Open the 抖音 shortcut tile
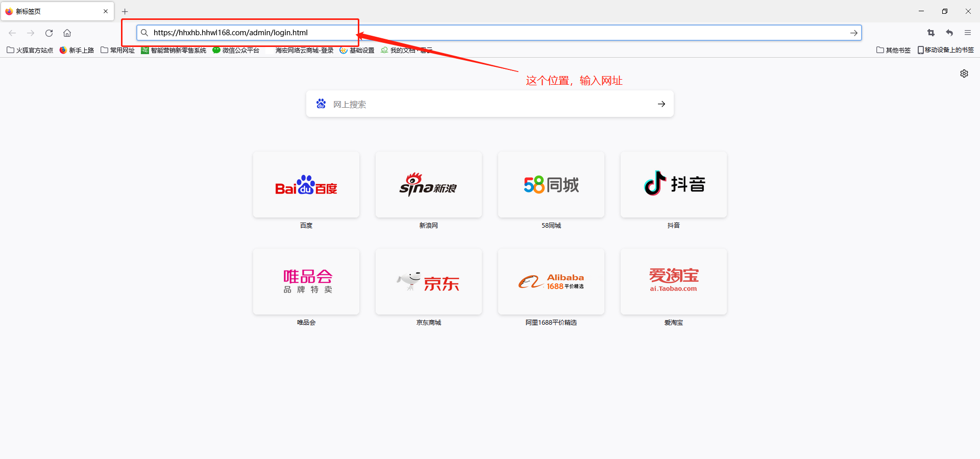980x459 pixels. point(674,185)
